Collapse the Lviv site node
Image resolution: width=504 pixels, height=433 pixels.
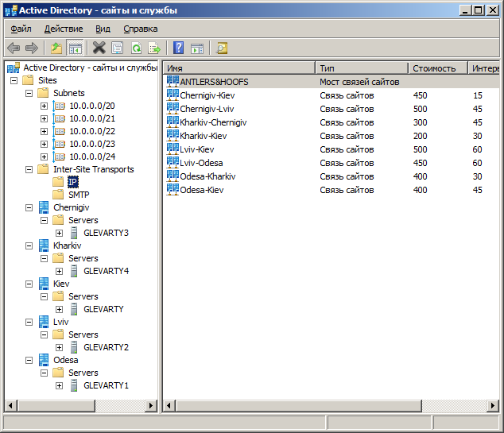29,323
